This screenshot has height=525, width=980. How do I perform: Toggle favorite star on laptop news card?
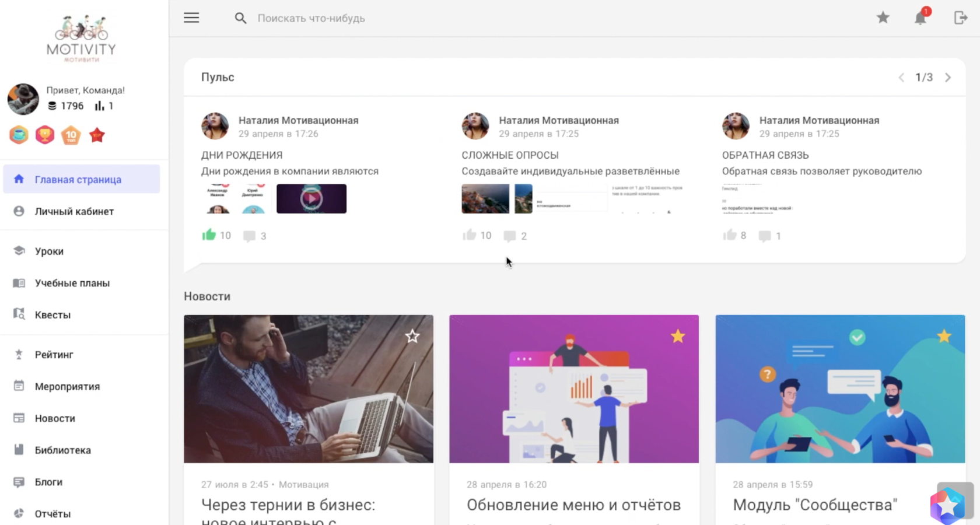412,336
